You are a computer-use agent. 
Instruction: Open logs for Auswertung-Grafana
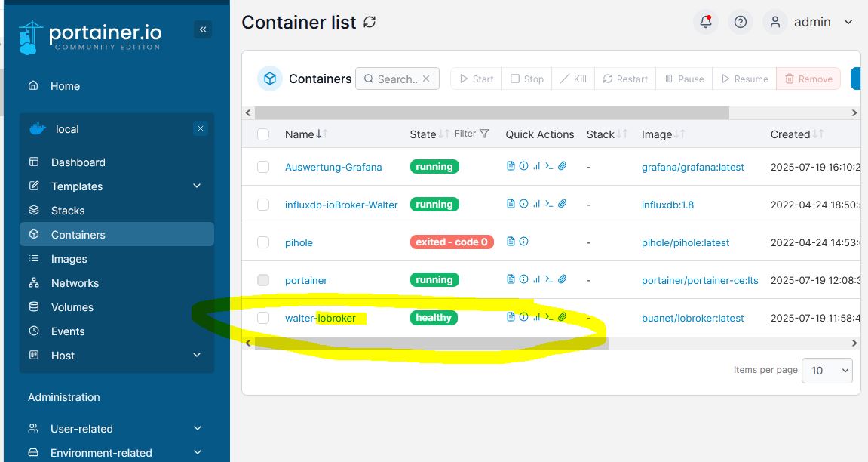click(x=511, y=165)
